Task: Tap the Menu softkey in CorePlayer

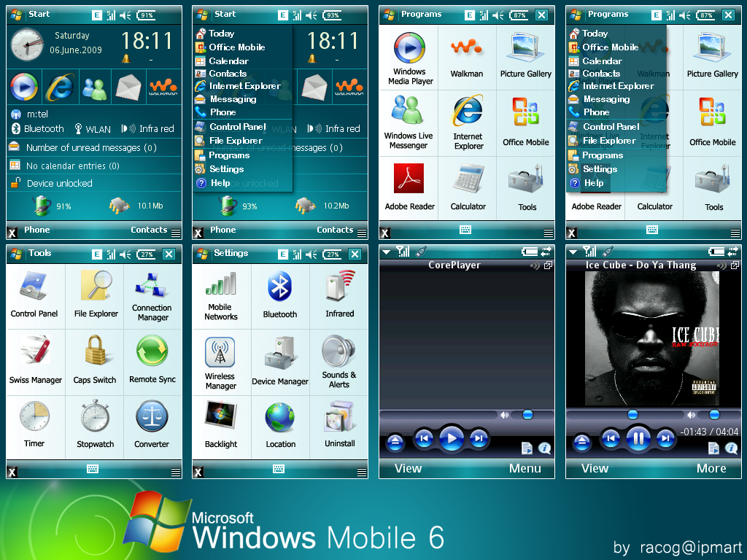Action: pos(525,469)
